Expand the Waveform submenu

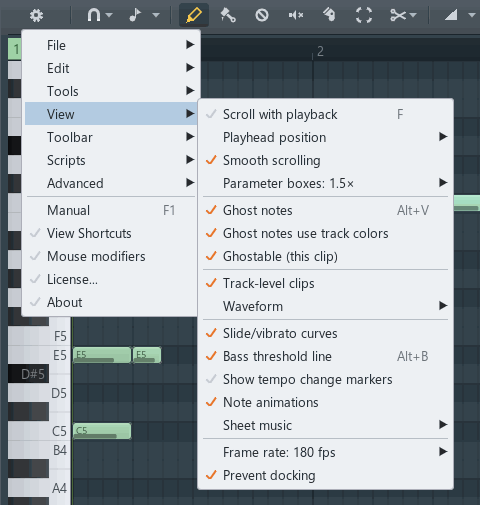pos(326,306)
